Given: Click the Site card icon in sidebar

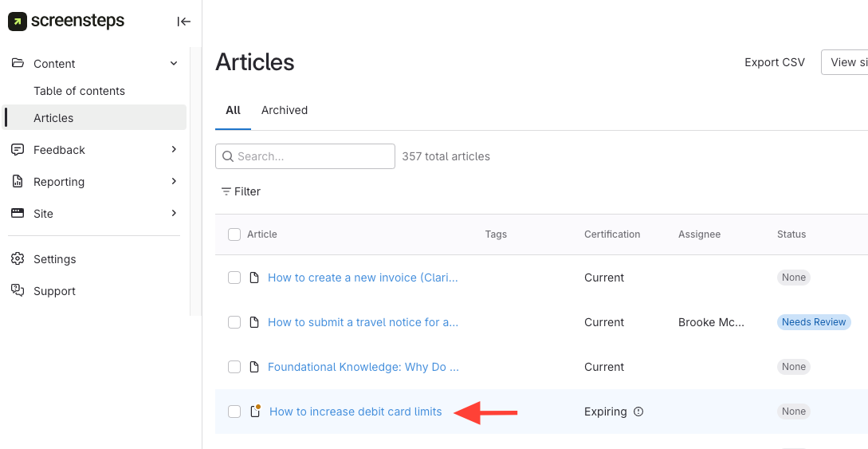Looking at the screenshot, I should [18, 214].
